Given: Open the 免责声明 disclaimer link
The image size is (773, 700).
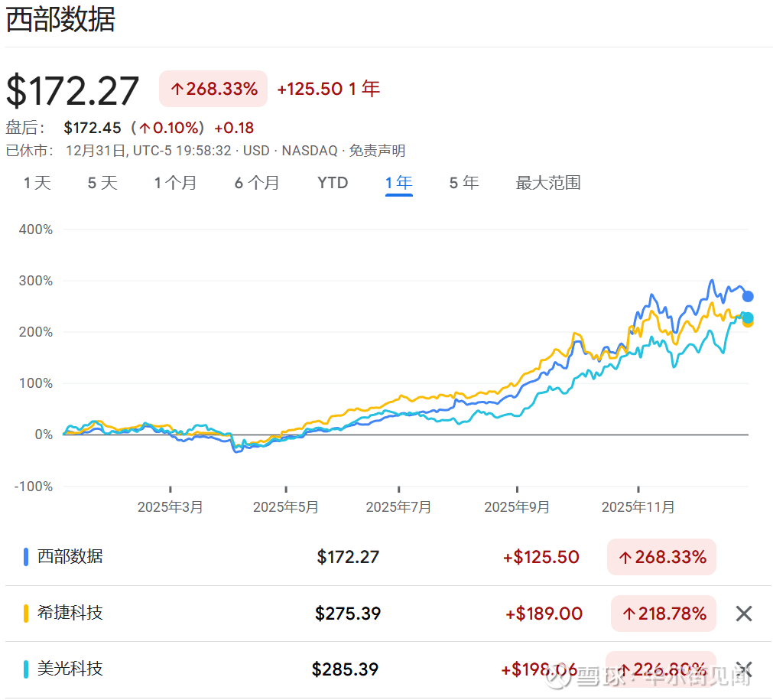Looking at the screenshot, I should (378, 151).
